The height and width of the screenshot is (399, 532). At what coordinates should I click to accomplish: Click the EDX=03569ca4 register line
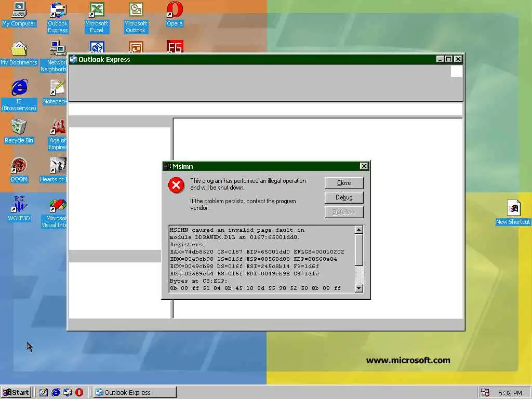pyautogui.click(x=244, y=273)
